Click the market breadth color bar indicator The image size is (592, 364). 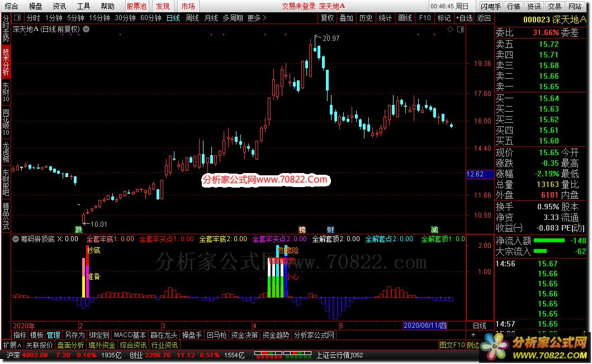(283, 355)
